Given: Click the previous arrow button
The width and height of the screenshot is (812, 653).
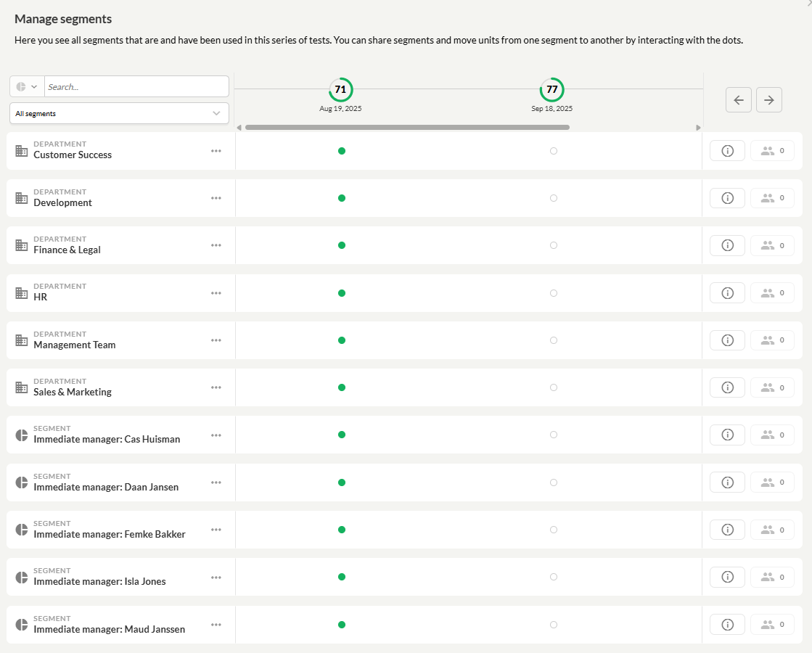Looking at the screenshot, I should click(738, 100).
